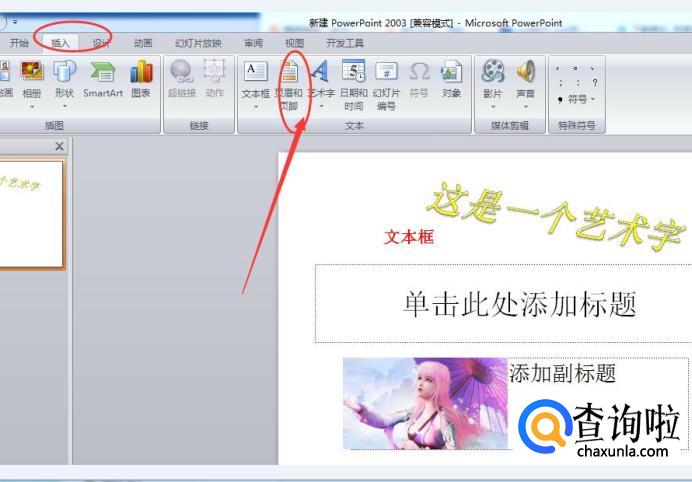Expand the 艺术字 WordArt dropdown
Viewport: 692px width, 482px height.
[320, 107]
